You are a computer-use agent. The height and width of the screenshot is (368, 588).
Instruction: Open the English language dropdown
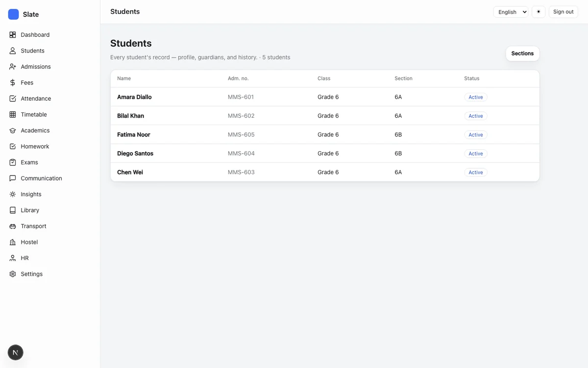[x=511, y=12]
